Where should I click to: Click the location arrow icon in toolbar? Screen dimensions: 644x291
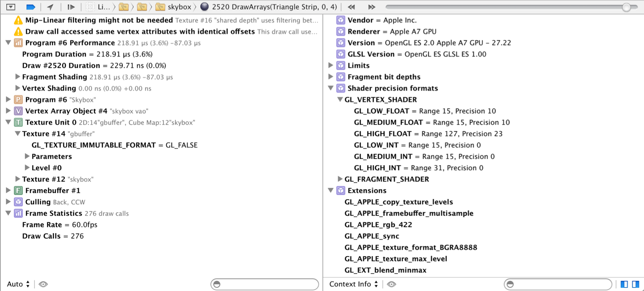point(50,7)
